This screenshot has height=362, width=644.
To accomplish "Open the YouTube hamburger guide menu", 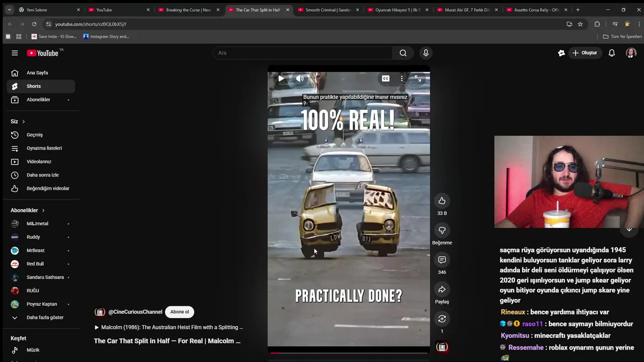I will 15,53.
